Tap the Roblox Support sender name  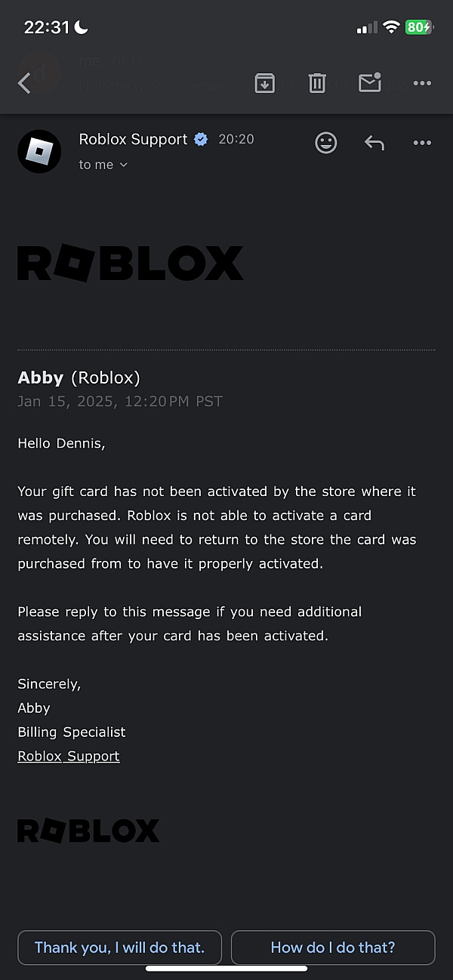[133, 139]
